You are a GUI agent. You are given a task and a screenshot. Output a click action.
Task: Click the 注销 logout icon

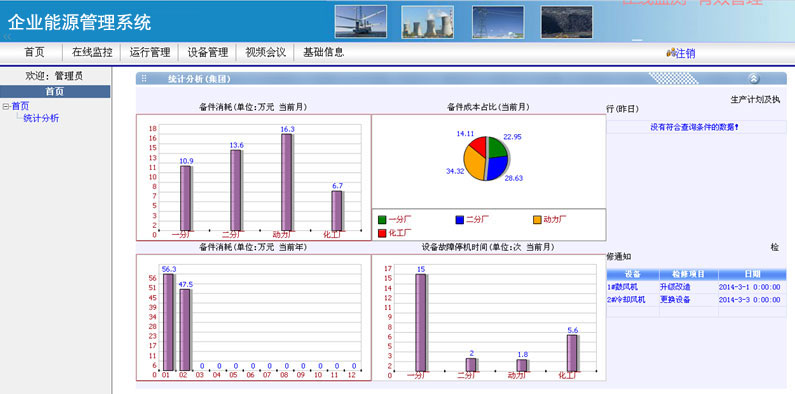pos(671,52)
